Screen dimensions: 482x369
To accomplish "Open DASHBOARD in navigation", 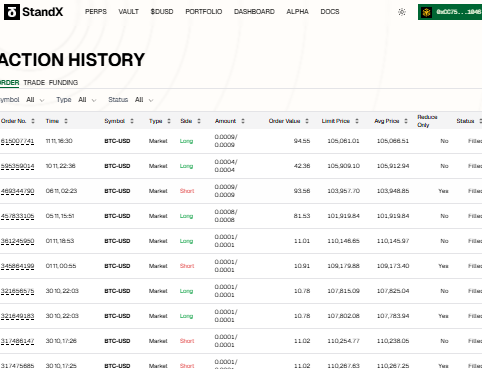I will (254, 12).
